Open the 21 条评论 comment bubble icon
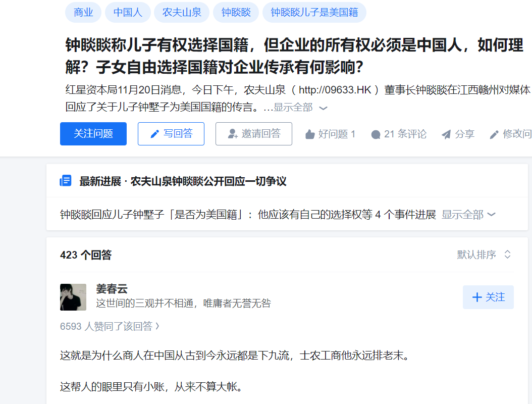This screenshot has height=404, width=532. [376, 134]
